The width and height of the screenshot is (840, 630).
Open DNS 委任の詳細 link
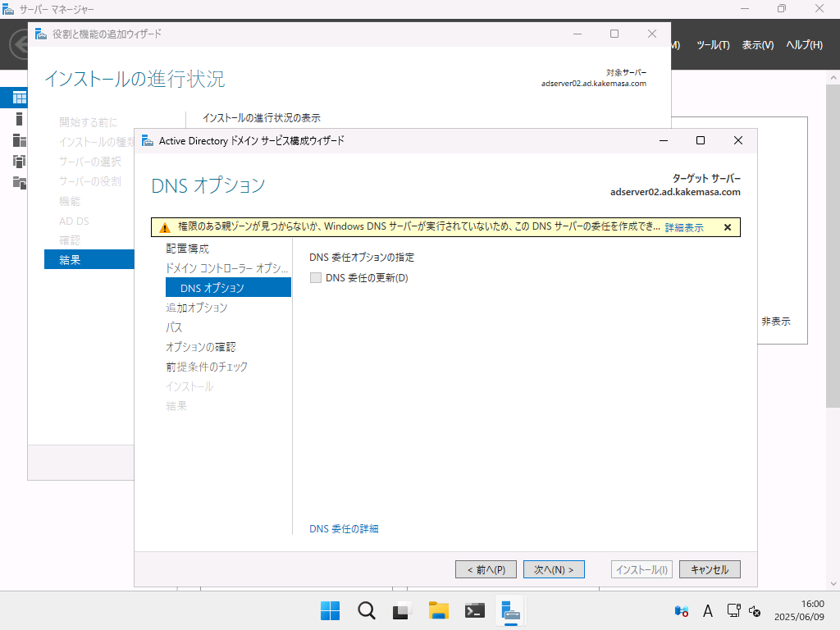pyautogui.click(x=344, y=529)
